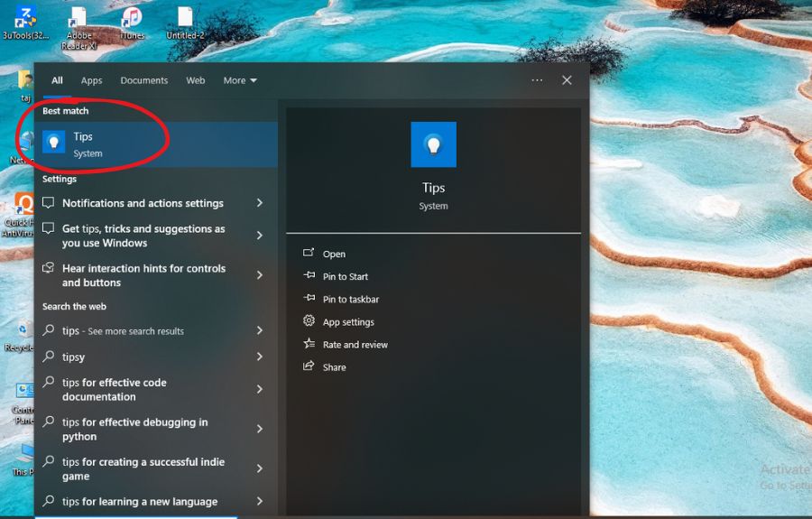Expand chevron for tipsy suggestion
The image size is (812, 519).
(x=260, y=357)
